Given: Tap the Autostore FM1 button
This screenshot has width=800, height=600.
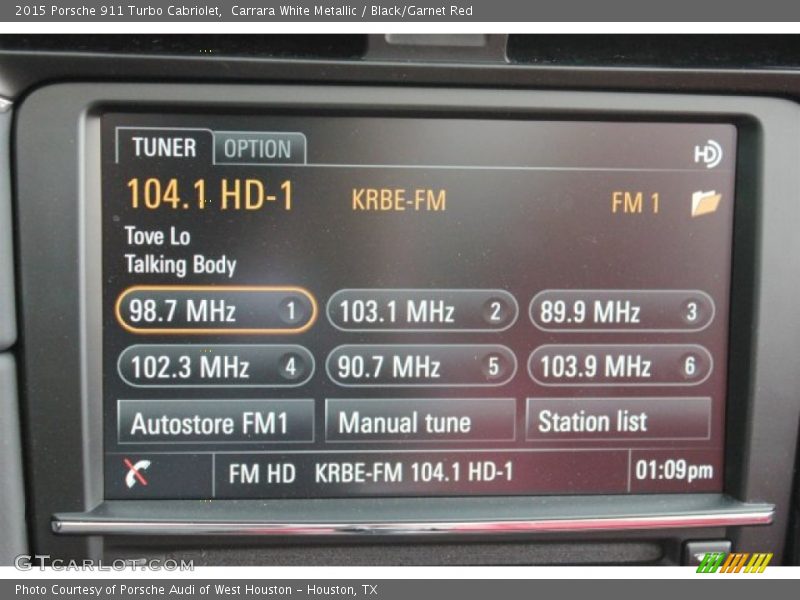Looking at the screenshot, I should click(x=216, y=421).
